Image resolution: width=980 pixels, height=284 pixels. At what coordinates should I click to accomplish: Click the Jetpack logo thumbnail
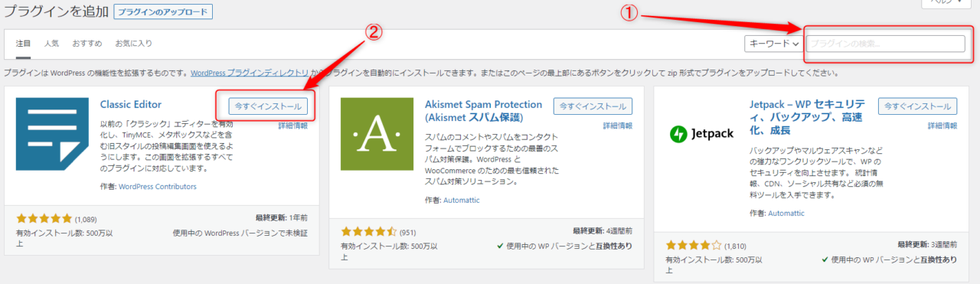click(x=701, y=135)
